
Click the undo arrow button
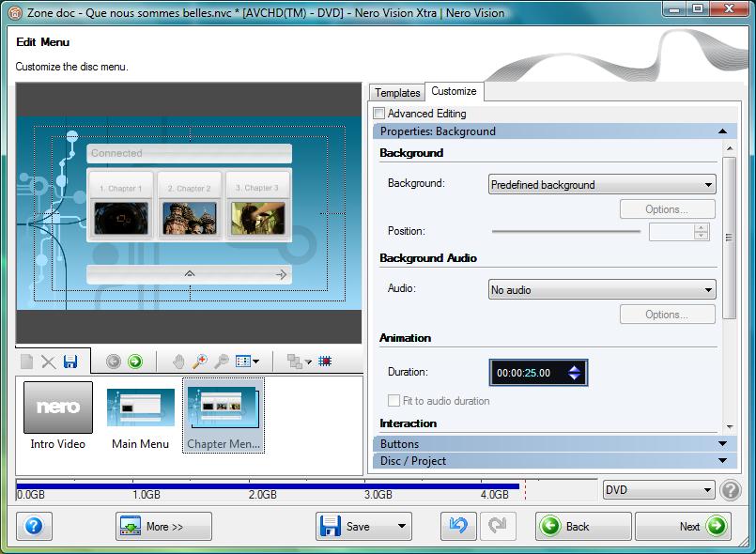458,526
